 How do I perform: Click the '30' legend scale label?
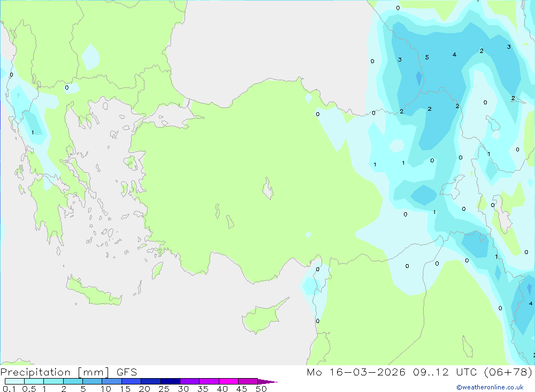183,389
